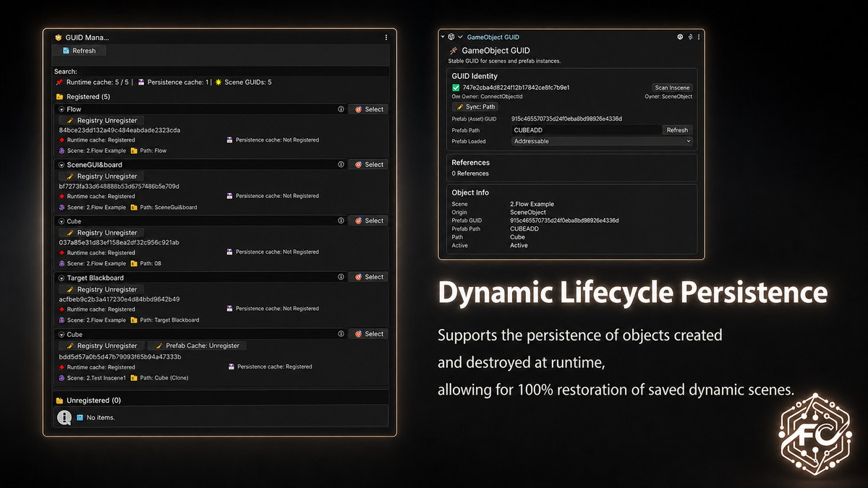Open the Prefab Loaded Addressable dropdown
The width and height of the screenshot is (868, 488).
pos(602,142)
